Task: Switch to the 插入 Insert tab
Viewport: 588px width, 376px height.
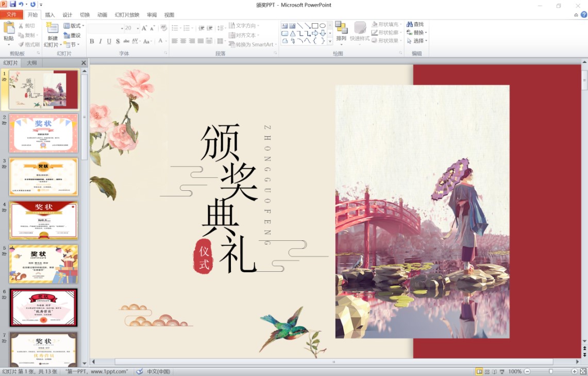Action: 50,15
